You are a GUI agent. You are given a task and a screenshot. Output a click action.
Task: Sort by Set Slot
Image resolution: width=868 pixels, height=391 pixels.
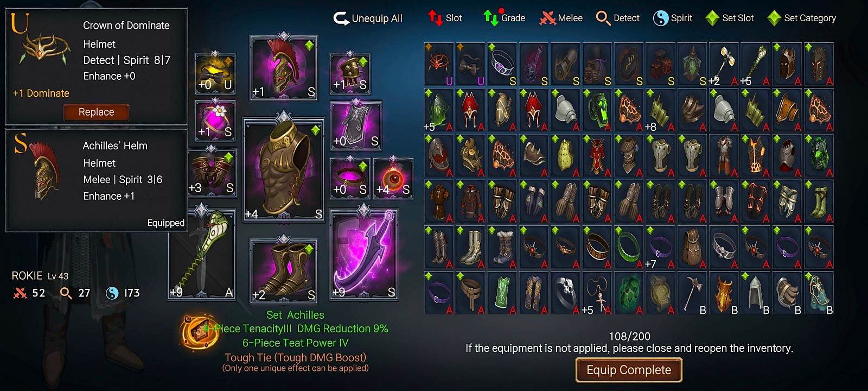(730, 18)
